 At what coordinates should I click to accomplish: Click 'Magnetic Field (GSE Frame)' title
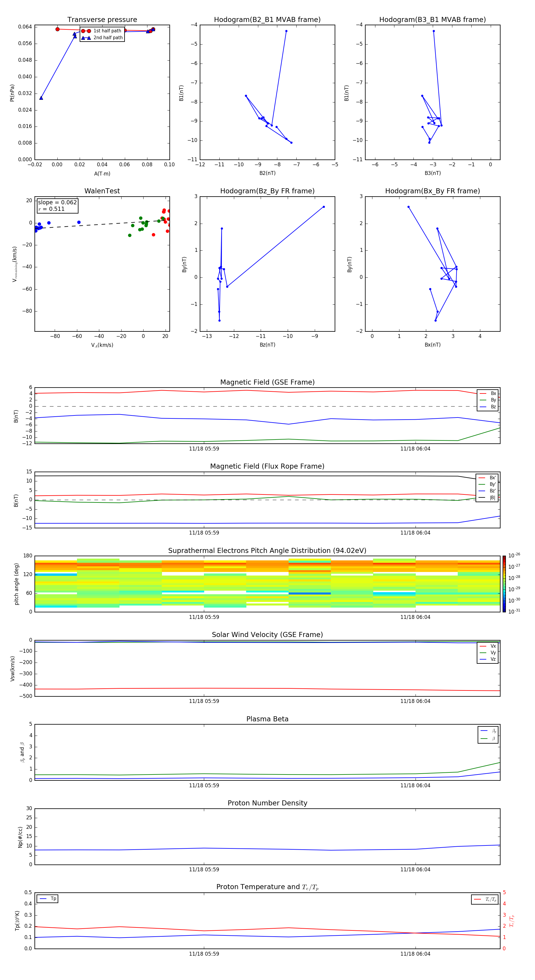pos(267,382)
